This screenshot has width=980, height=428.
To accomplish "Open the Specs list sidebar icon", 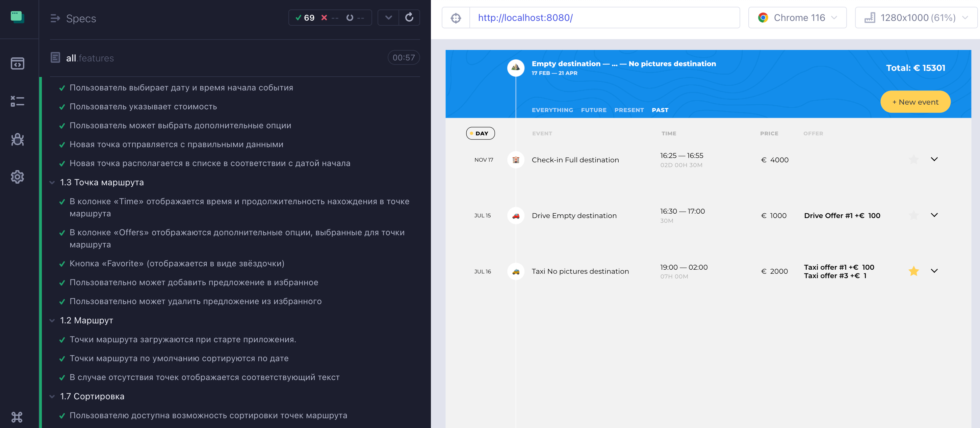I will [x=18, y=63].
